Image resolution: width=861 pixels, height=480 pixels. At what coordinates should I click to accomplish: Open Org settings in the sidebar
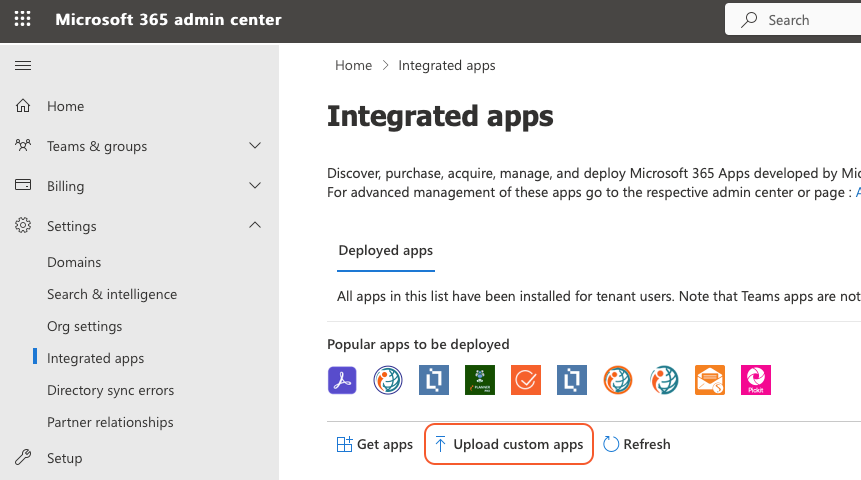tap(84, 326)
